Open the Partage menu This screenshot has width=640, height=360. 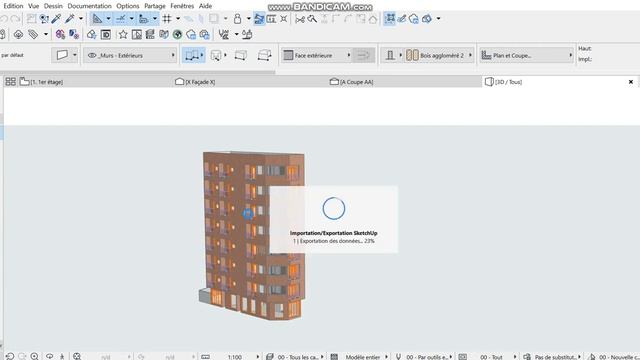click(155, 6)
